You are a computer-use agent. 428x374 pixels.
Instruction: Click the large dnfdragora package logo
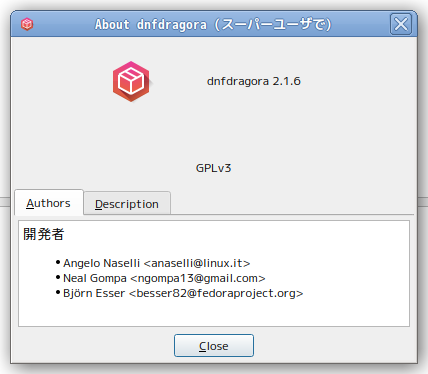click(131, 81)
